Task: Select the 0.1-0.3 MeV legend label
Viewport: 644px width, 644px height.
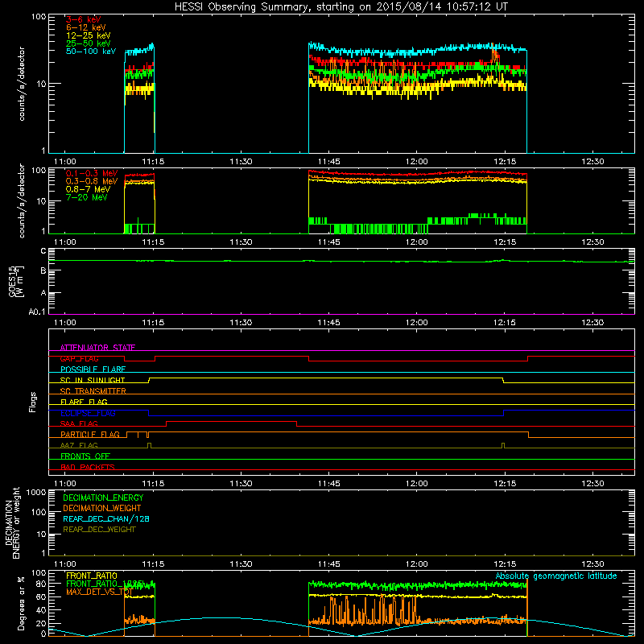Action: click(x=92, y=173)
